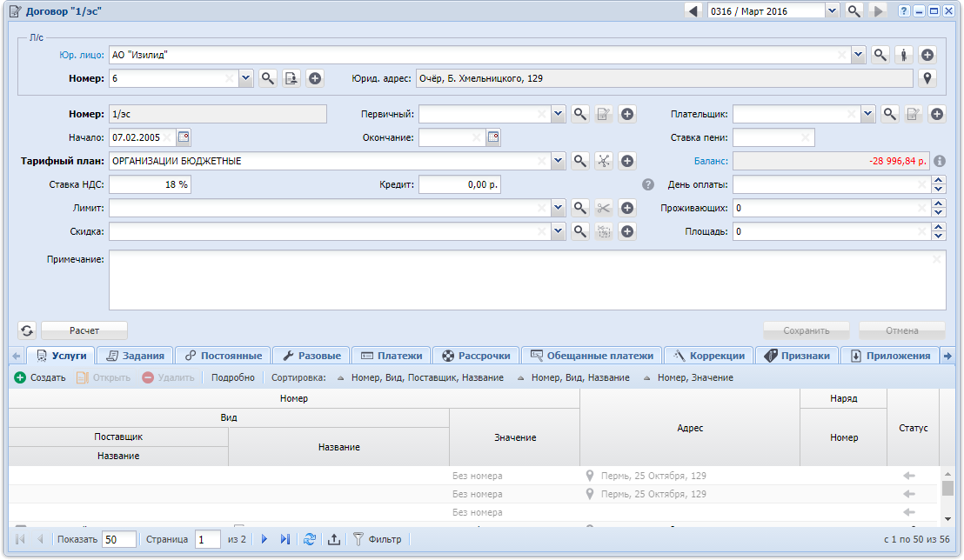The height and width of the screenshot is (560, 964).
Task: Add Скидка with plus icon
Action: tap(627, 231)
